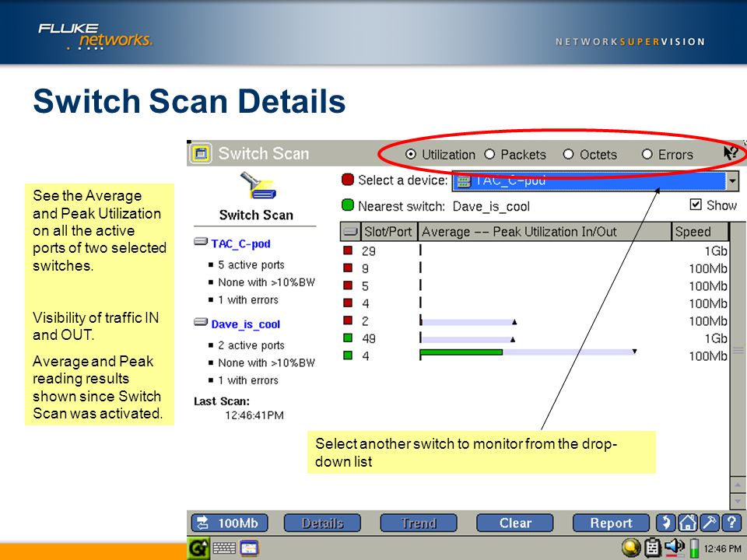Click the Details button

pyautogui.click(x=322, y=523)
